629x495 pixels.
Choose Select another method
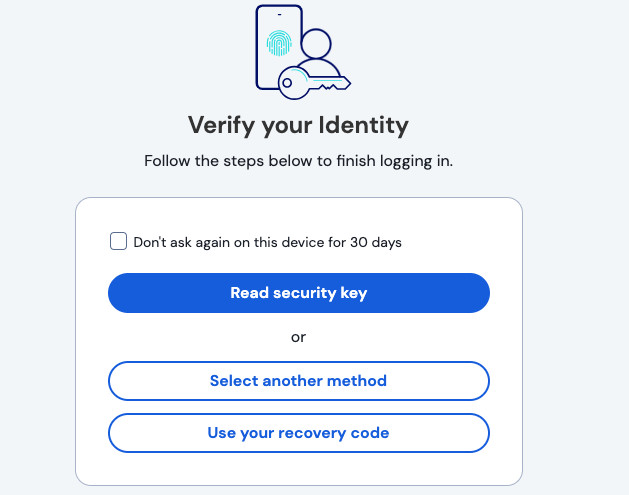pos(298,381)
